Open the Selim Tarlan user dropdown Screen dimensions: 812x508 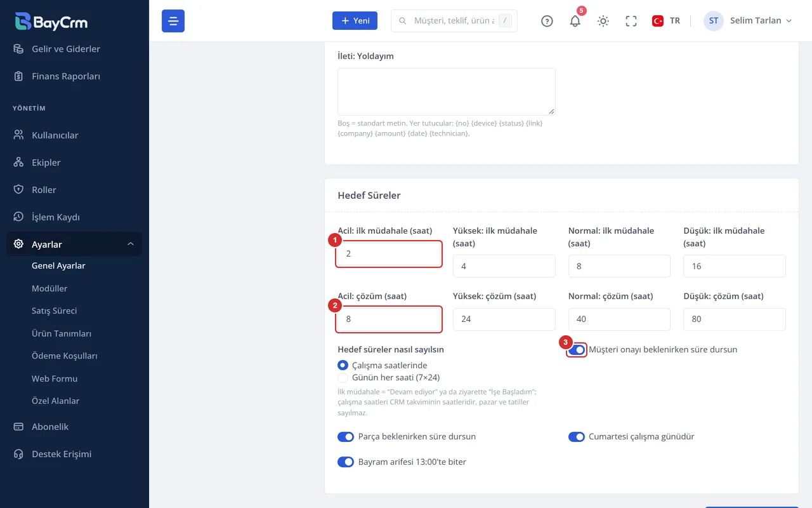[x=748, y=21]
